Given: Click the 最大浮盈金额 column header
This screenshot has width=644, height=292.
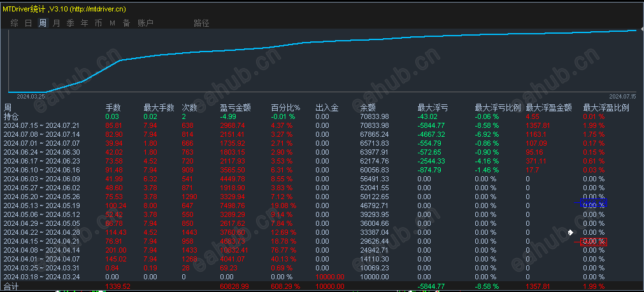Looking at the screenshot, I should (548, 108).
